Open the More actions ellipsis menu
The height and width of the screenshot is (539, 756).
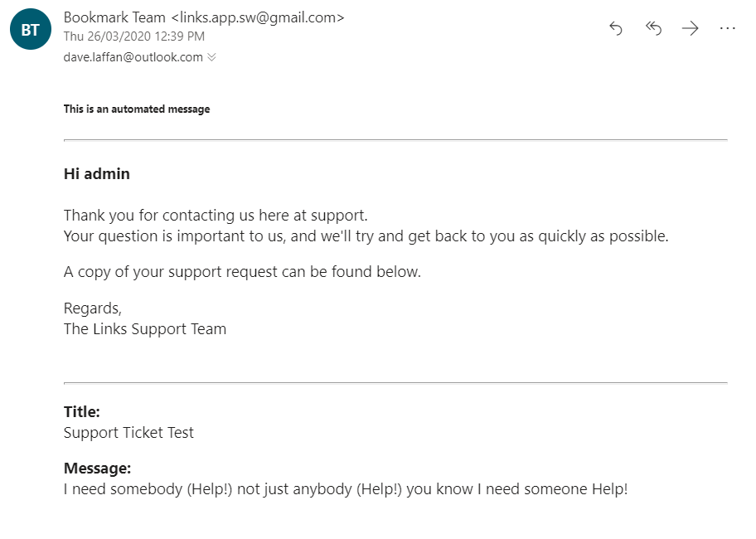727,29
